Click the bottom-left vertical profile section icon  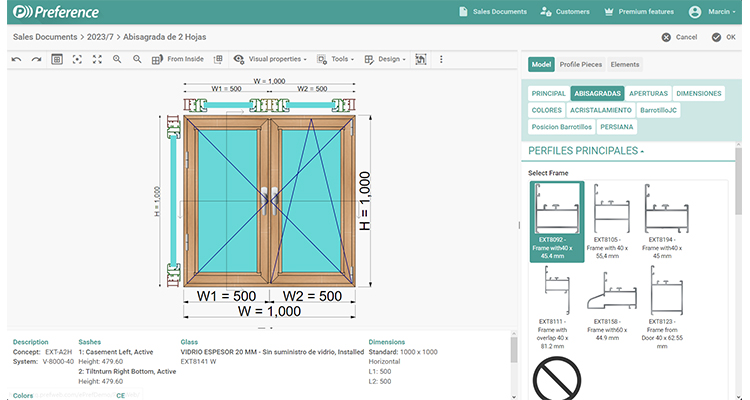tap(173, 275)
